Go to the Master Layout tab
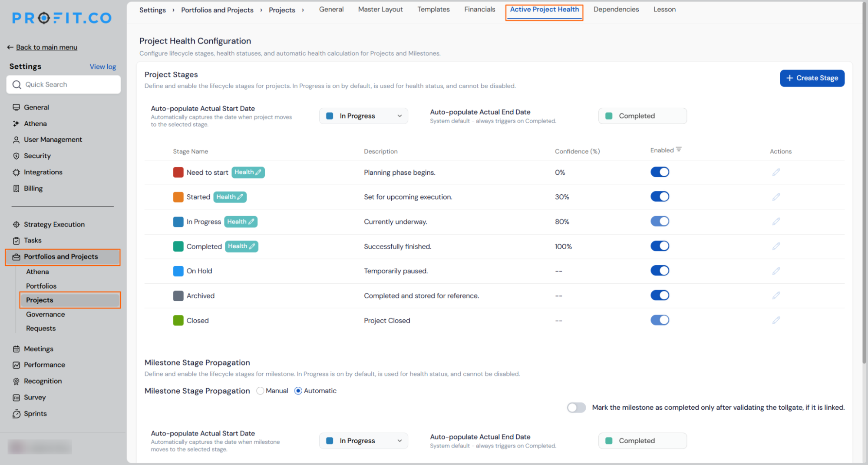The height and width of the screenshot is (465, 868). coord(380,10)
